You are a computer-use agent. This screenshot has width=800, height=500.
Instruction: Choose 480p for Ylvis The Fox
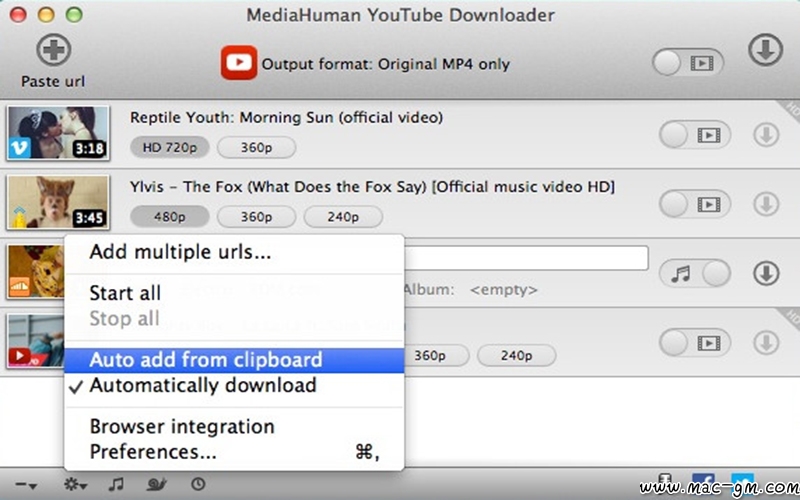point(169,217)
